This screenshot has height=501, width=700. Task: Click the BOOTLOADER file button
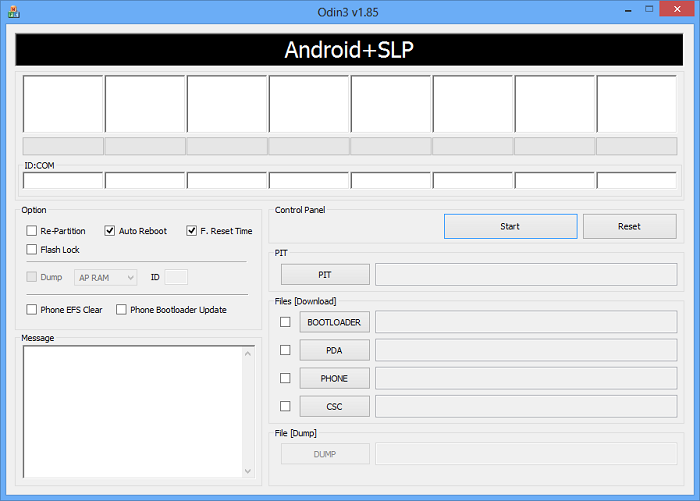[334, 322]
